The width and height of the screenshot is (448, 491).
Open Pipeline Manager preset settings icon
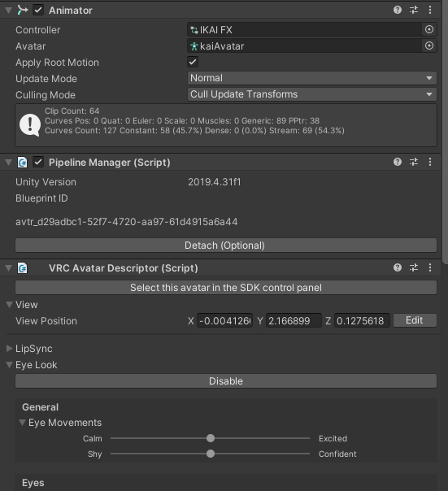pyautogui.click(x=414, y=162)
